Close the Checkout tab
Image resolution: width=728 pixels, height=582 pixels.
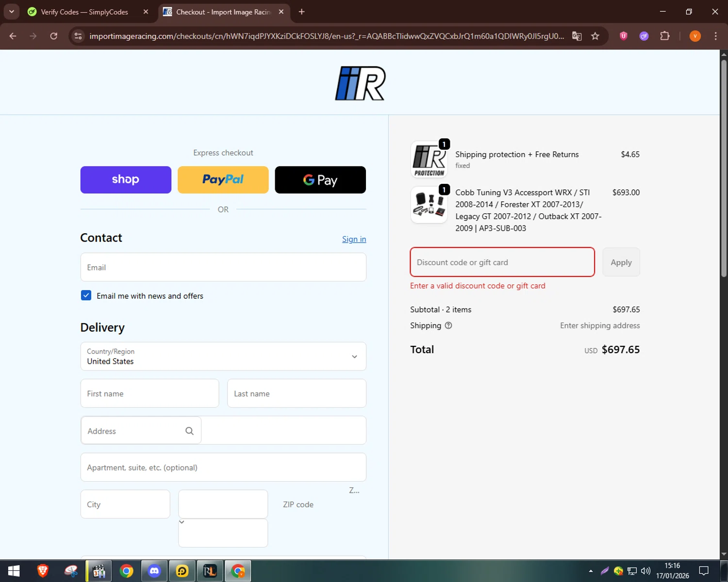[281, 12]
